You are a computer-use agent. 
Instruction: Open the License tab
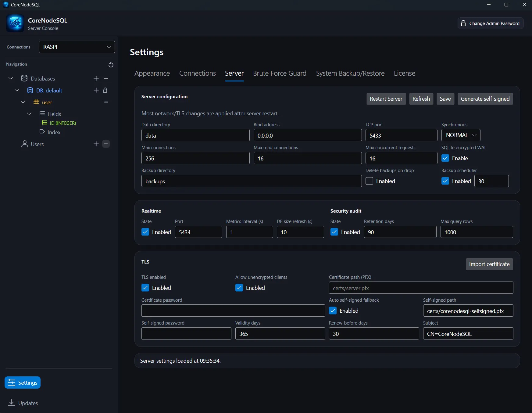coord(405,73)
